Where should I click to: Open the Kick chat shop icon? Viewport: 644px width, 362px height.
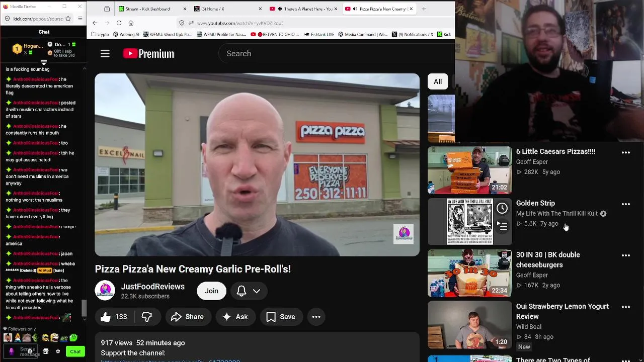pyautogui.click(x=46, y=351)
